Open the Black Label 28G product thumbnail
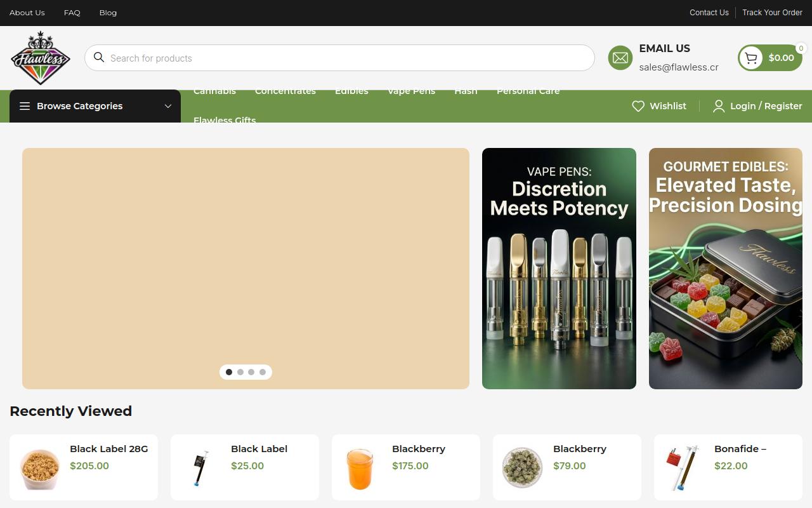The height and width of the screenshot is (508, 812). [40, 468]
